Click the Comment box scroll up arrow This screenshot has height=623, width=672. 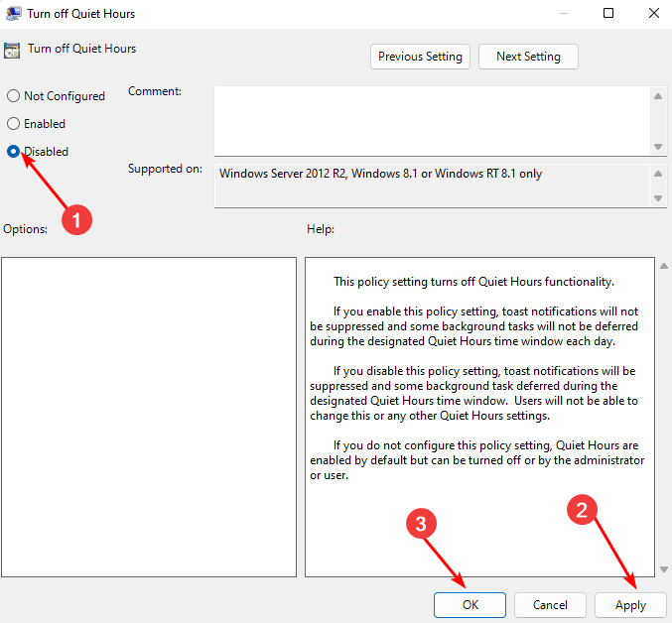(658, 96)
